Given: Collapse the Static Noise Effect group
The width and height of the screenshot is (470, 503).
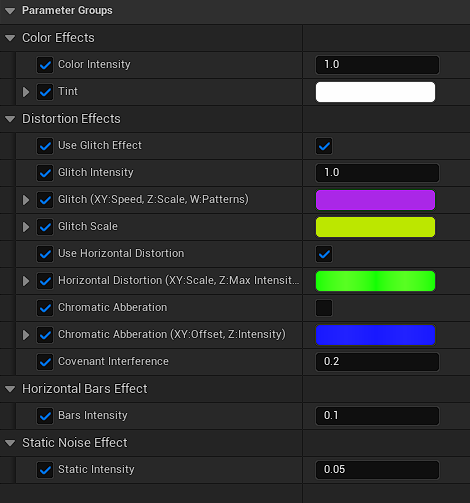Looking at the screenshot, I should pos(10,443).
